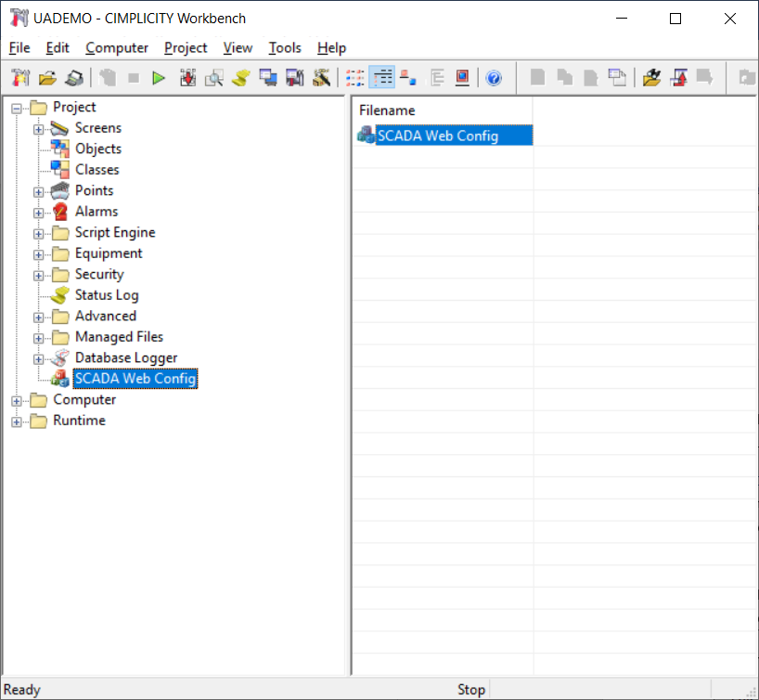Open the yellow Status Log toolbar icon

[x=240, y=77]
